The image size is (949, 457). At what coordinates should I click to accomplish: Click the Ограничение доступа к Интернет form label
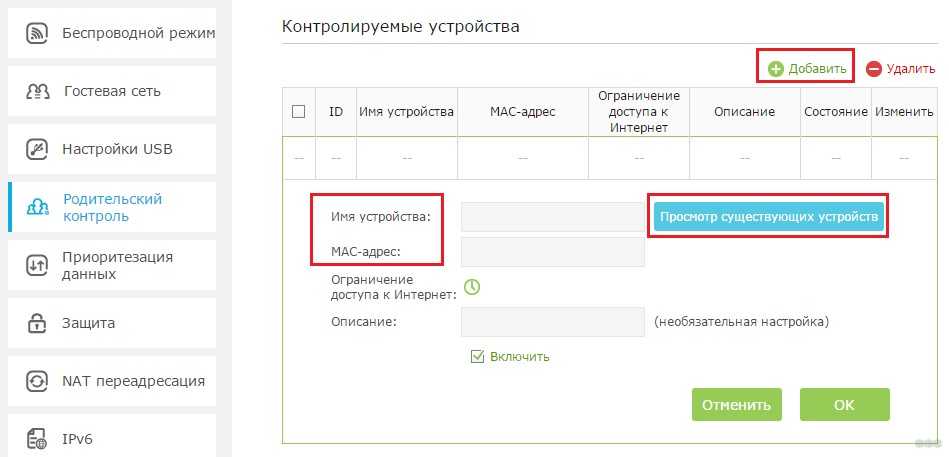[x=393, y=288]
